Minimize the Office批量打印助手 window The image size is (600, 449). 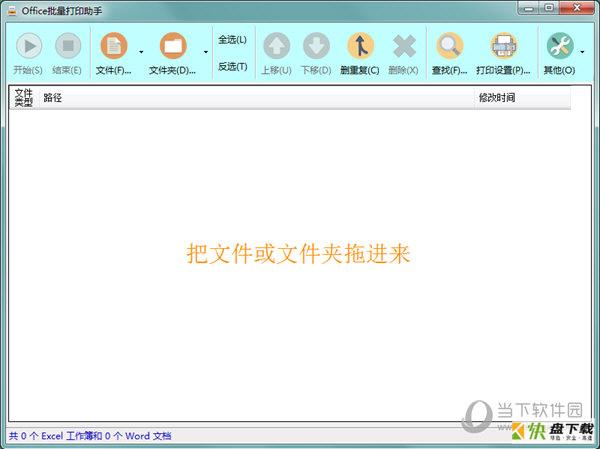pos(529,8)
